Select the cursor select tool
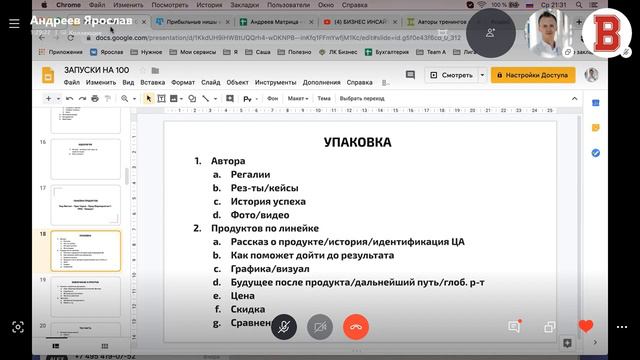 tap(149, 99)
